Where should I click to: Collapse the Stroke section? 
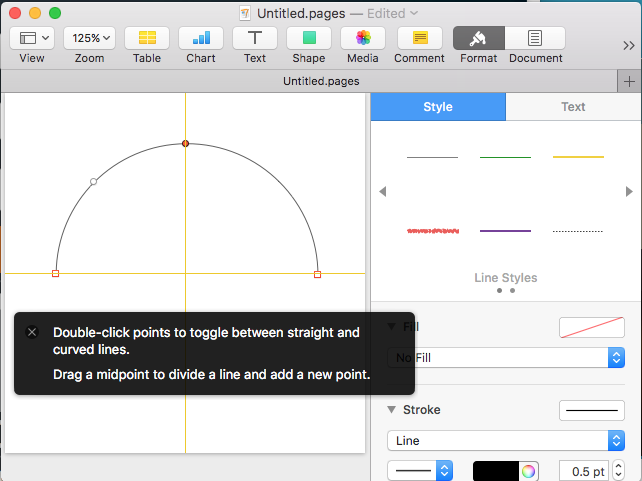tap(391, 410)
